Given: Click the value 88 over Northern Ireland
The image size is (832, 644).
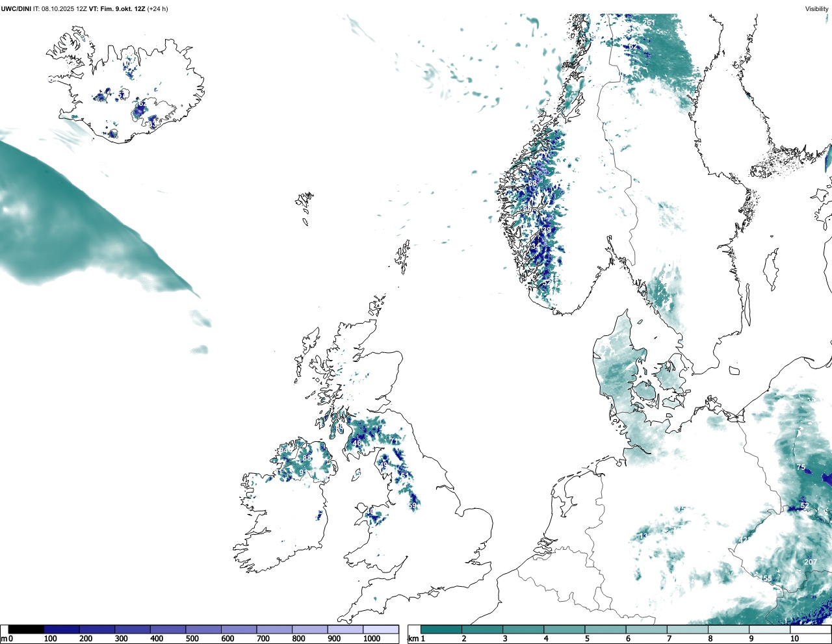Looking at the screenshot, I should (x=307, y=458).
